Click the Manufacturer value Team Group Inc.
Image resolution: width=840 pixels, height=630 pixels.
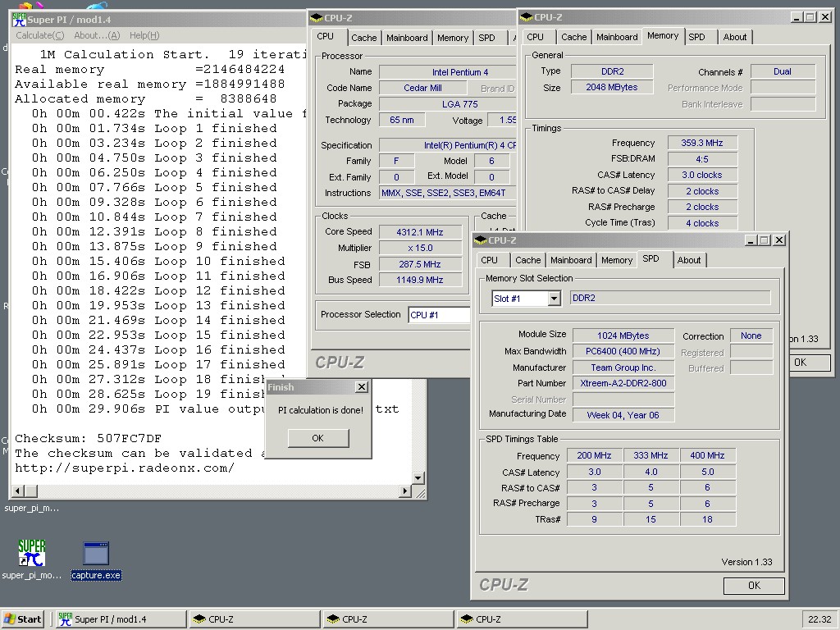[623, 367]
